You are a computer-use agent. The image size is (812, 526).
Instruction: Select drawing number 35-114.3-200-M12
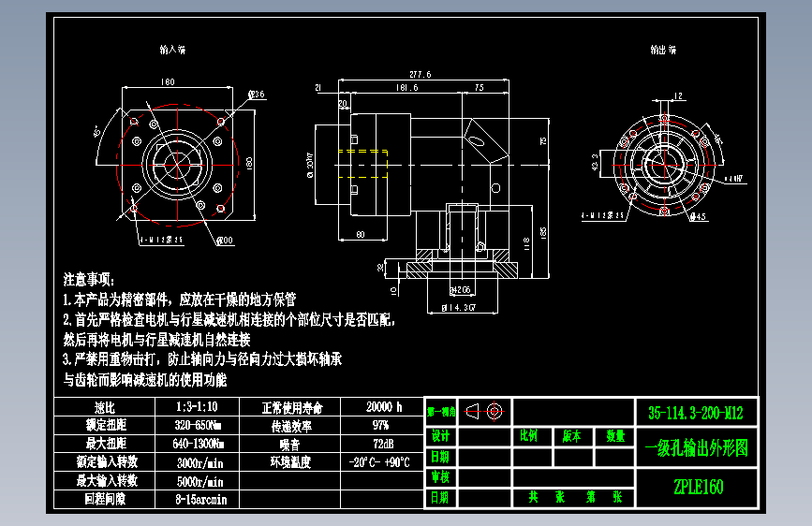tap(696, 413)
